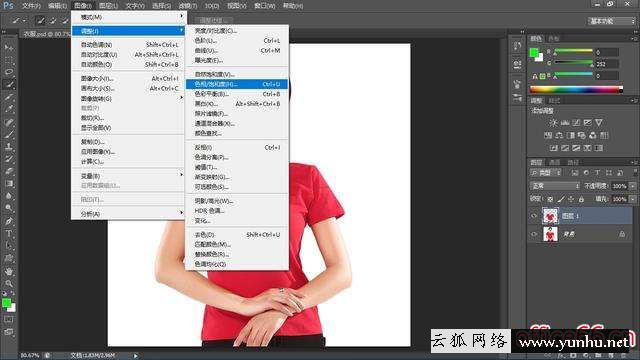Select the Lasso tool
This screenshot has width=640, height=360.
click(9, 72)
